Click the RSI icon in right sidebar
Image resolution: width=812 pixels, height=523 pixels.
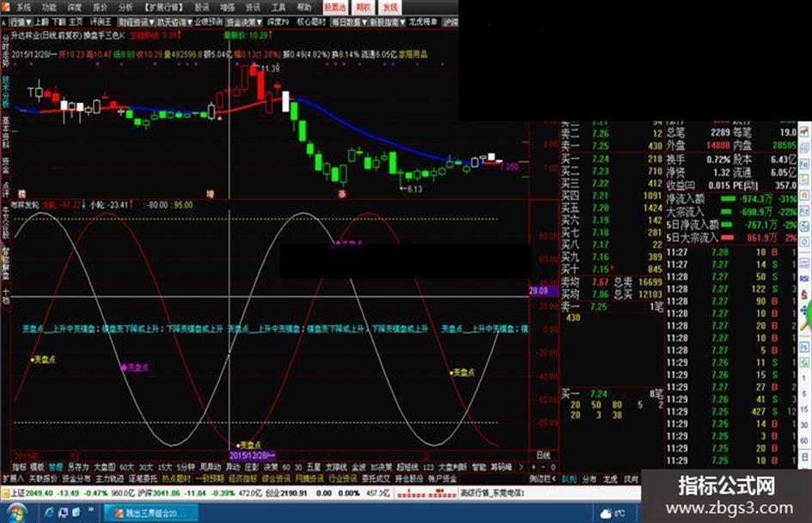(804, 278)
